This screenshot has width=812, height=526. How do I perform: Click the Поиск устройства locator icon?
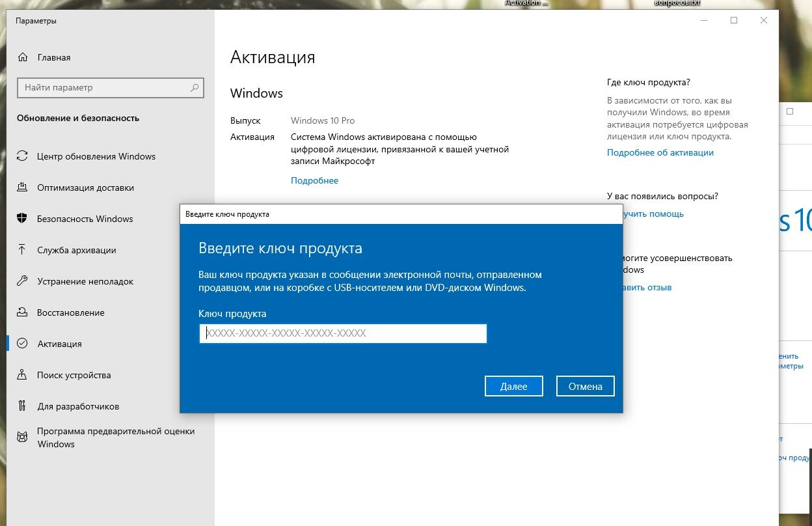(22, 375)
